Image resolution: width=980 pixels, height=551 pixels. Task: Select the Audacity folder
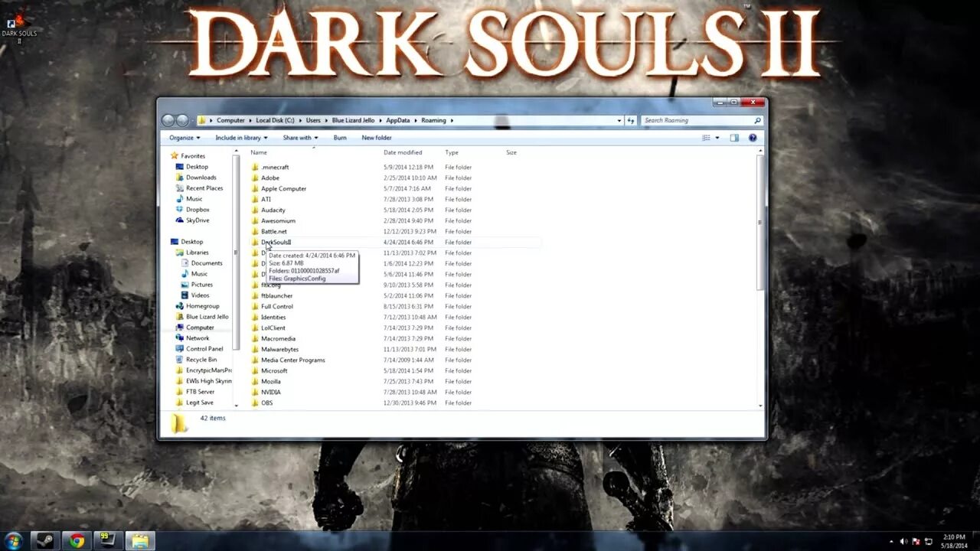tap(273, 210)
